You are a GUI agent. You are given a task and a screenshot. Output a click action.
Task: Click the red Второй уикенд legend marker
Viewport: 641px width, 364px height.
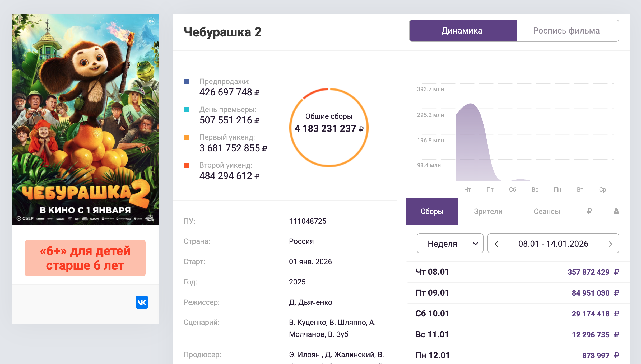tap(186, 165)
